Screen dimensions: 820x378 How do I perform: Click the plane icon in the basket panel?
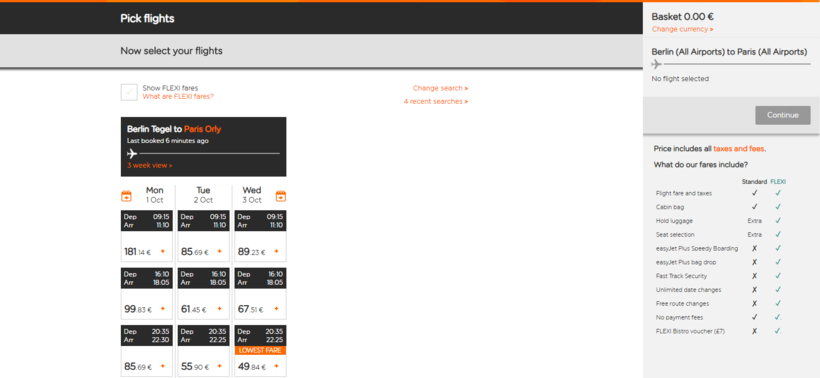tap(657, 64)
